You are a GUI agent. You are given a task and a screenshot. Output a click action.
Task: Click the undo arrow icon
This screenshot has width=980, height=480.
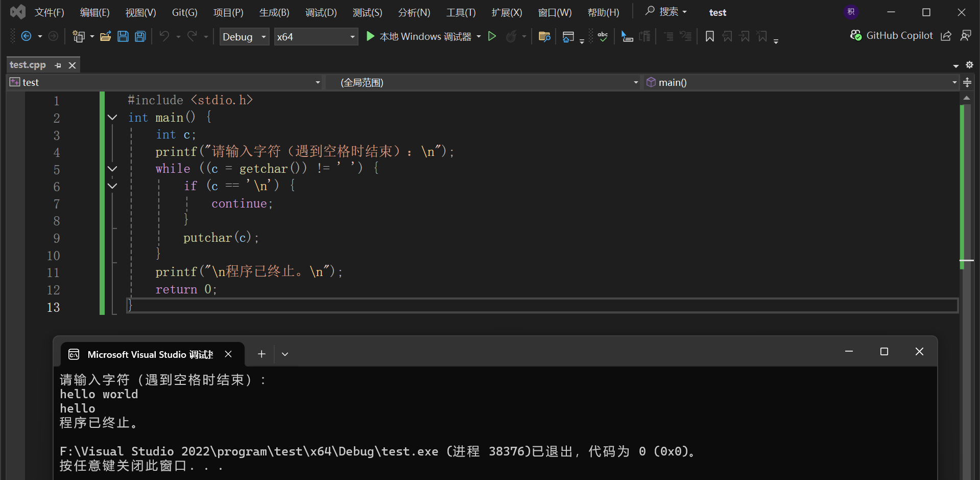click(x=164, y=36)
